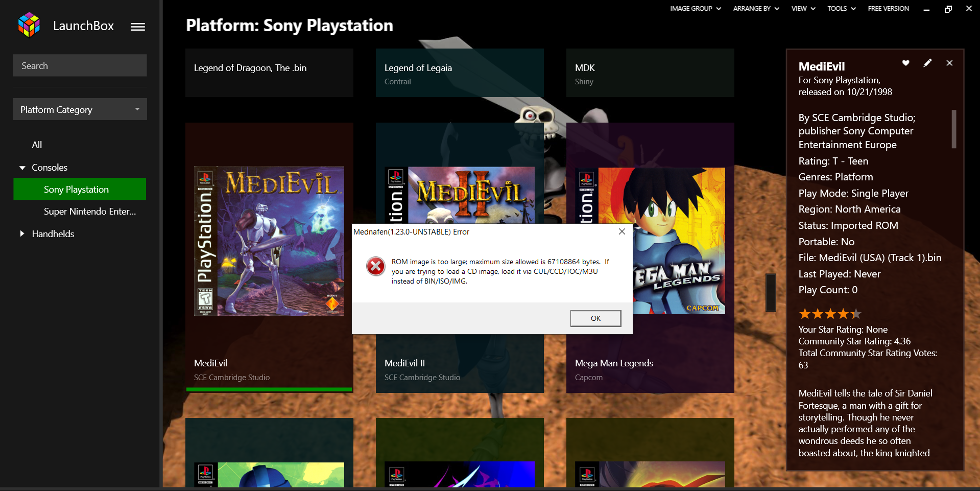Screen dimensions: 980x491
Task: Close the Mednafen error dialog
Action: tap(622, 231)
